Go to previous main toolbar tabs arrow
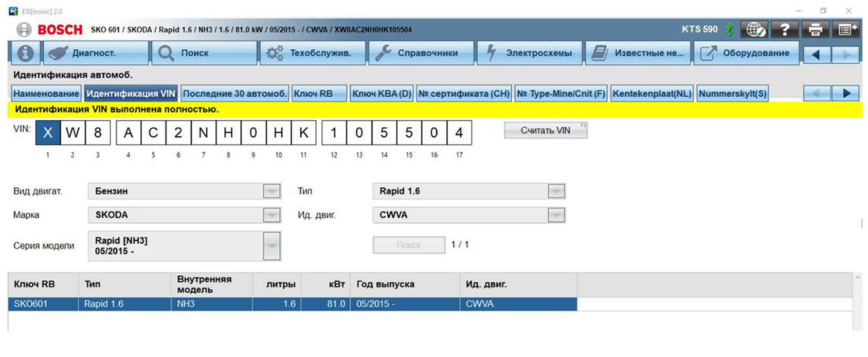 pyautogui.click(x=817, y=53)
